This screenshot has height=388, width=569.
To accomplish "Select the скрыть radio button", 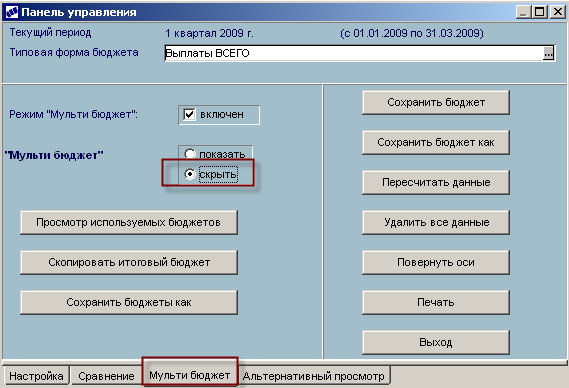I will pyautogui.click(x=190, y=174).
